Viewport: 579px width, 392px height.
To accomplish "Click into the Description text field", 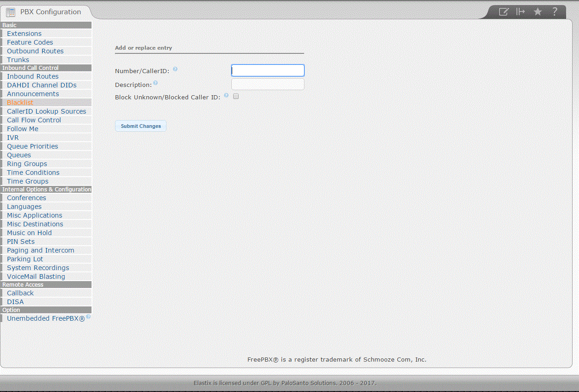I will [x=268, y=84].
